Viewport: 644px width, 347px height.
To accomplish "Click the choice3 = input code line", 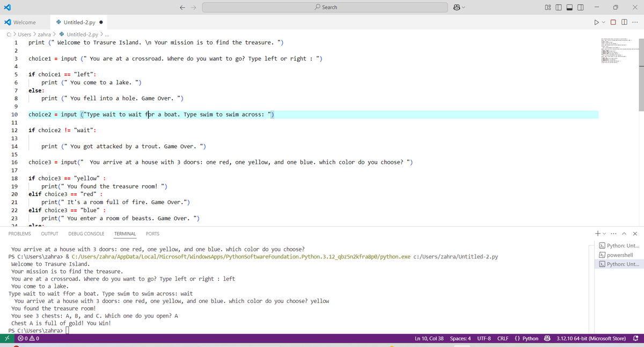I will [x=221, y=162].
